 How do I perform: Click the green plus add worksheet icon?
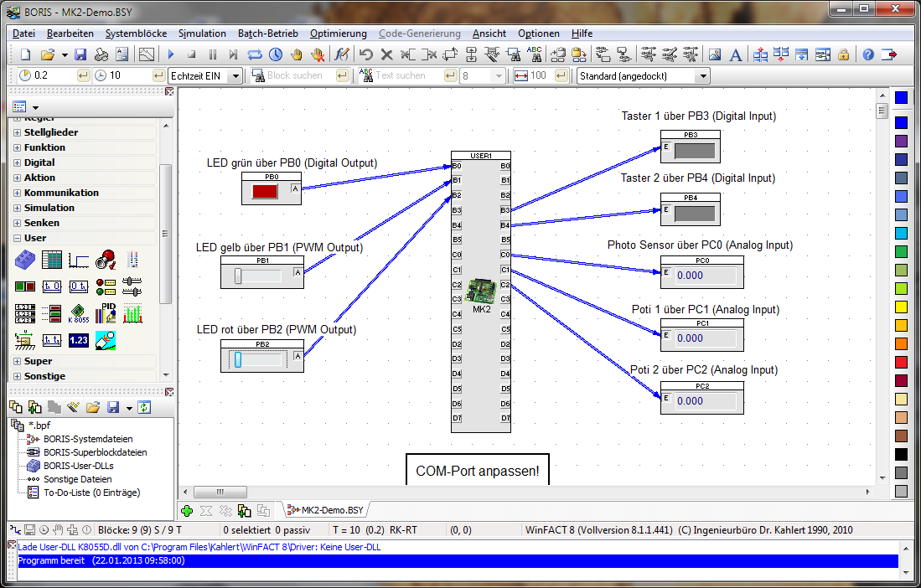(x=188, y=511)
